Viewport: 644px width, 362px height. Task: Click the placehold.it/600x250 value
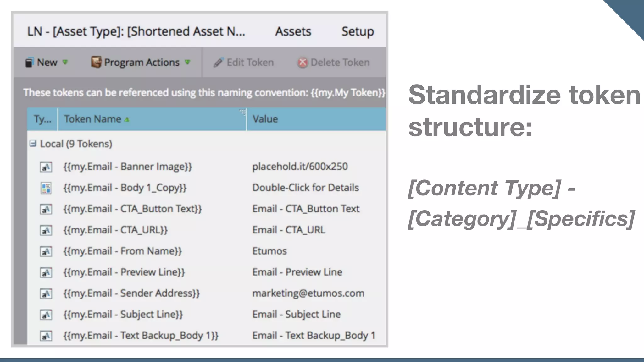(x=300, y=166)
